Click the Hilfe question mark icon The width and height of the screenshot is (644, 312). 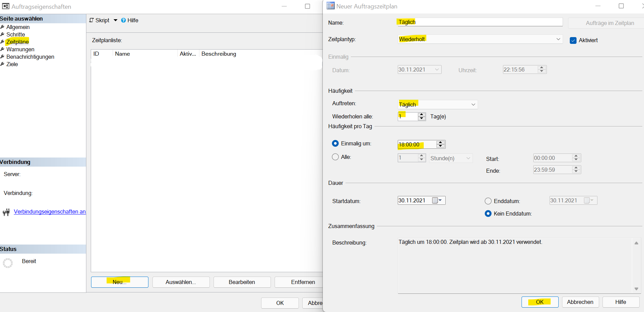click(x=123, y=20)
